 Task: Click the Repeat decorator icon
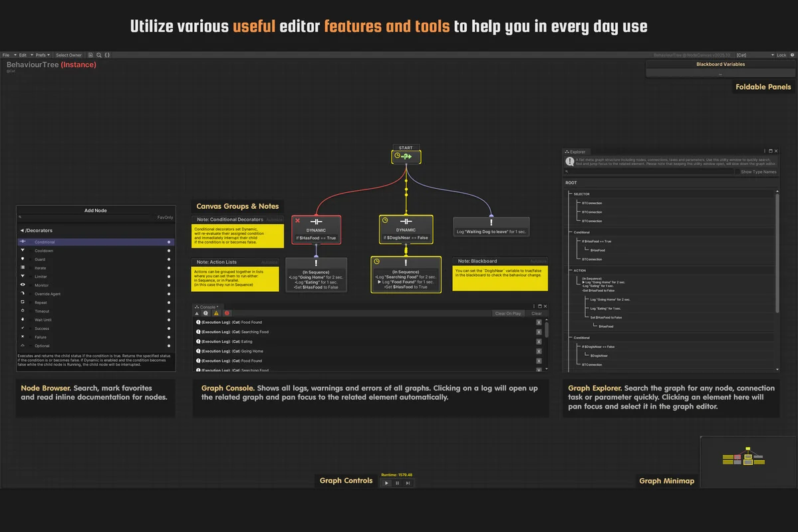click(23, 303)
